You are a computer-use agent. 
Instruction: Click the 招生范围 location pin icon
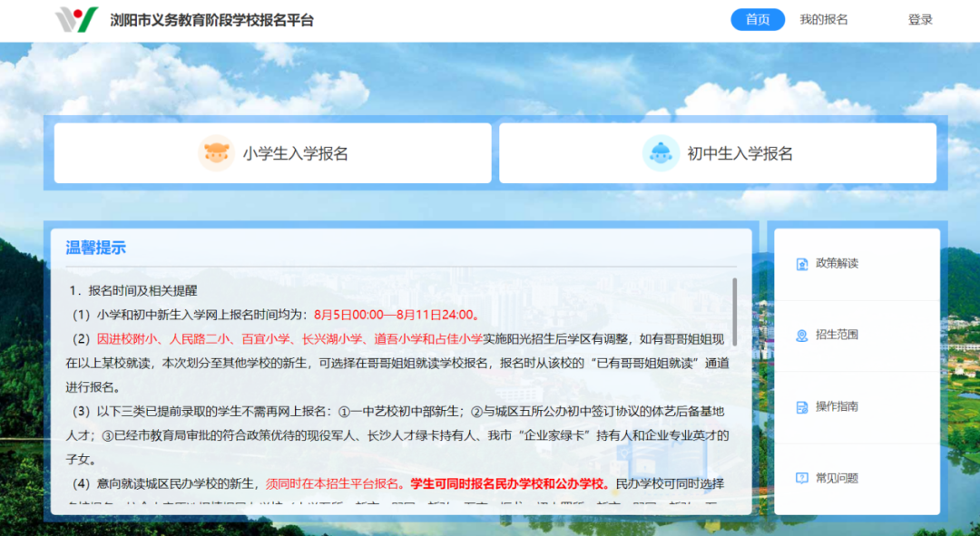click(802, 336)
